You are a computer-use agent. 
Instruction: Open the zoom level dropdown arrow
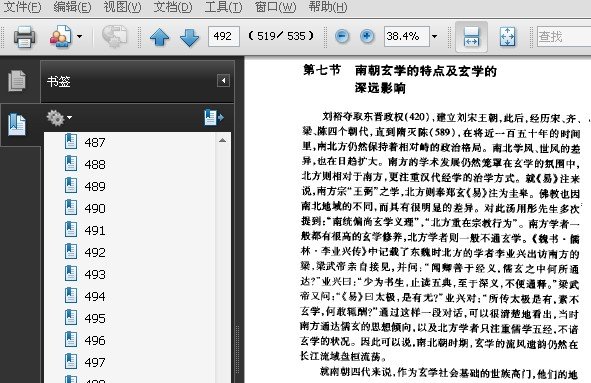435,37
